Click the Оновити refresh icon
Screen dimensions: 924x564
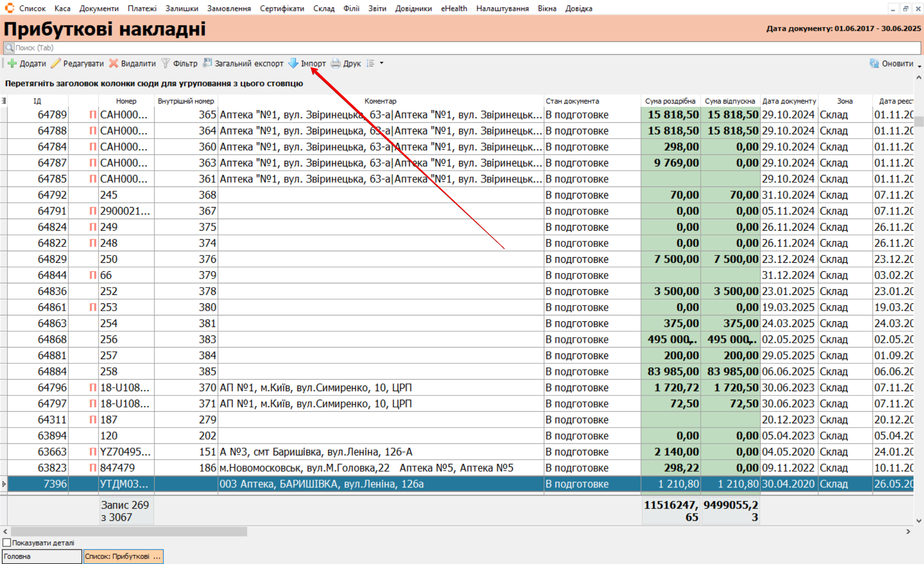(874, 63)
